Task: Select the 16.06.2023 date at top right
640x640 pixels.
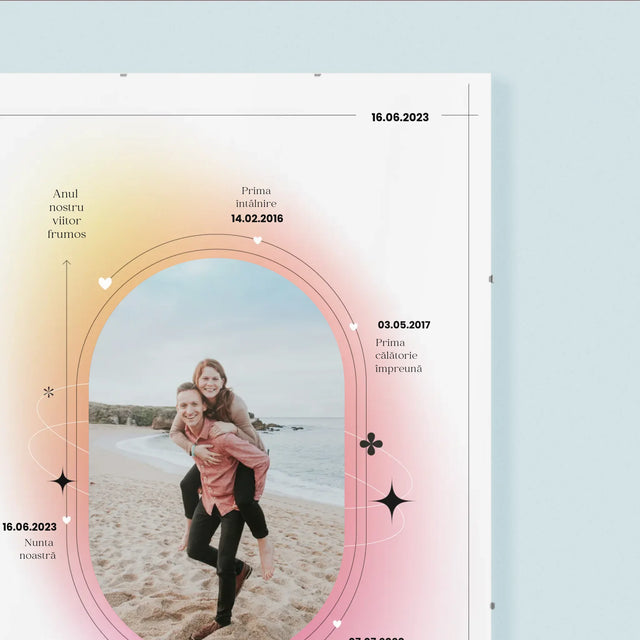Action: click(400, 117)
